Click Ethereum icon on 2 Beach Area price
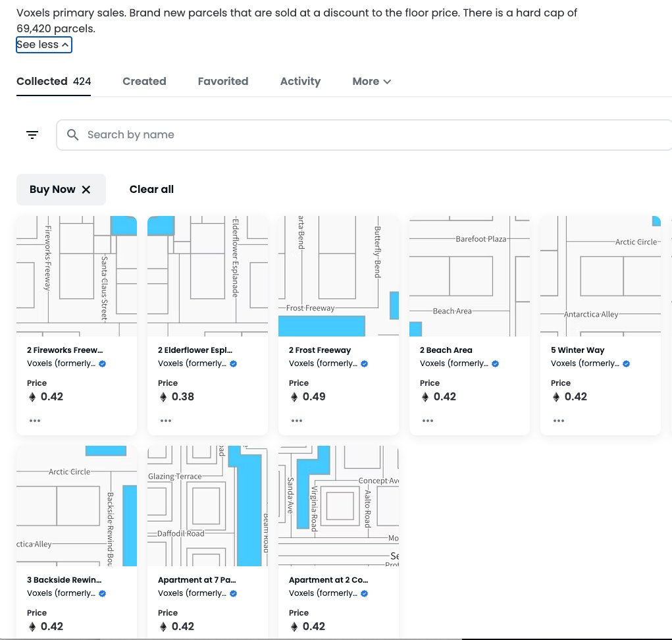672x640 pixels. pyautogui.click(x=425, y=397)
